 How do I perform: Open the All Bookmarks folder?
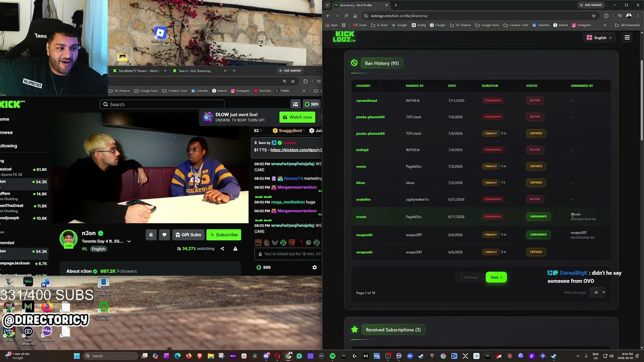(x=627, y=25)
